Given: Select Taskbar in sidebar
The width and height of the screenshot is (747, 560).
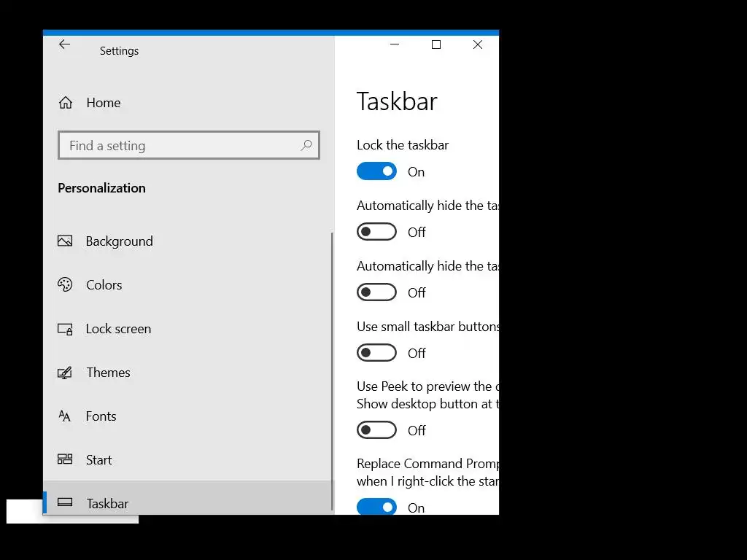Looking at the screenshot, I should (188, 498).
